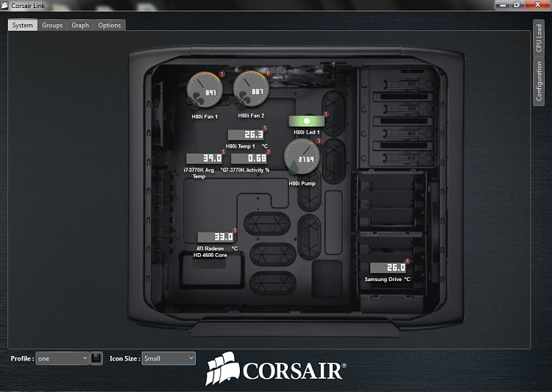Expand the CPU Load side panel
This screenshot has height=392, width=552.
click(539, 38)
